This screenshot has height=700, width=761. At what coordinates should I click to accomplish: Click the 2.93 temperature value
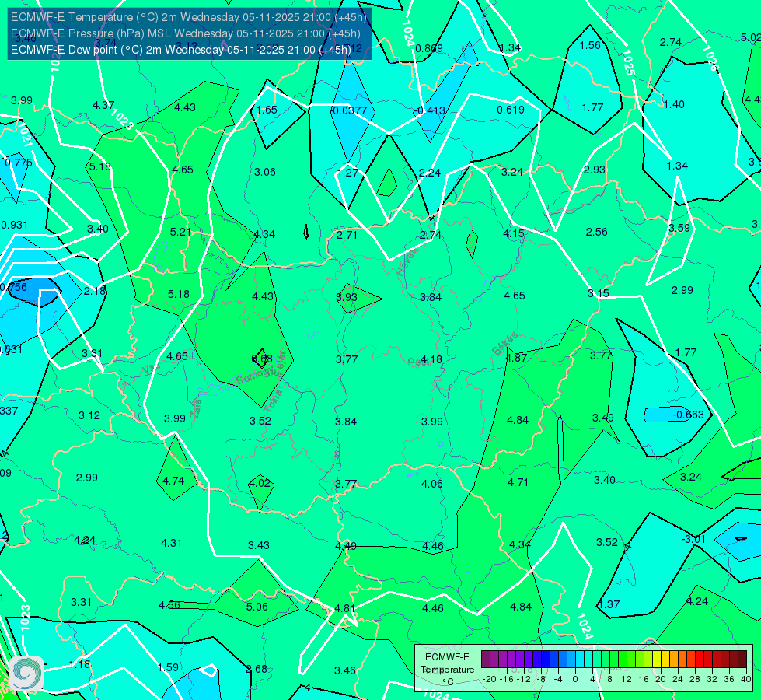pyautogui.click(x=595, y=170)
